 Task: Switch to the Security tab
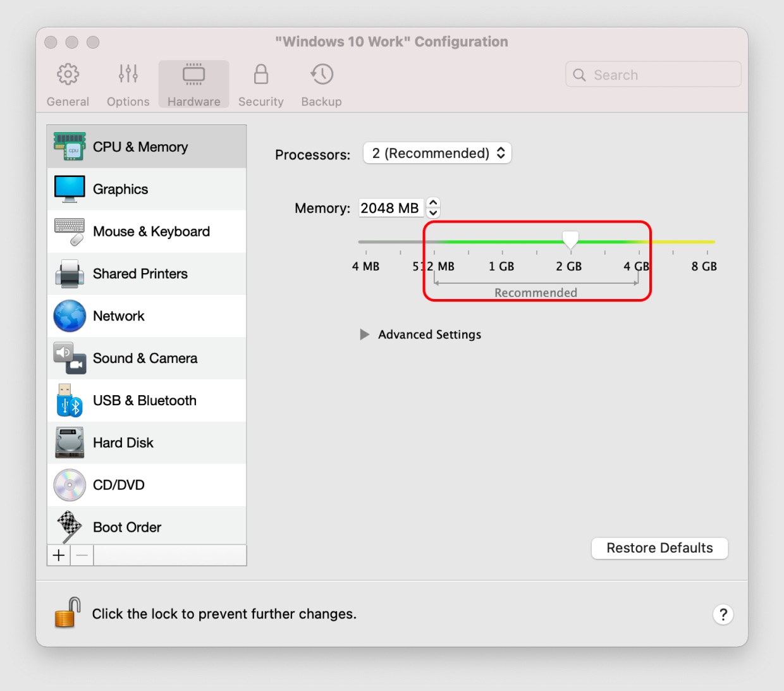(260, 84)
